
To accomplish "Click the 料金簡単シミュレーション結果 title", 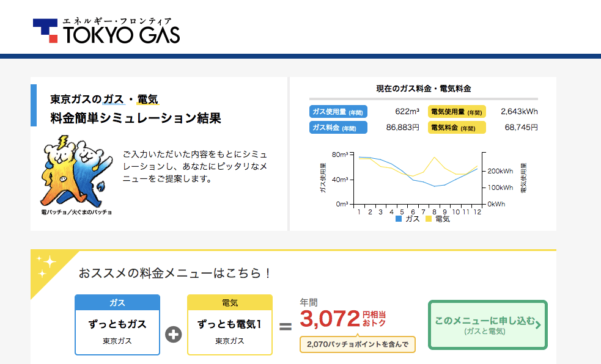I will pyautogui.click(x=136, y=118).
